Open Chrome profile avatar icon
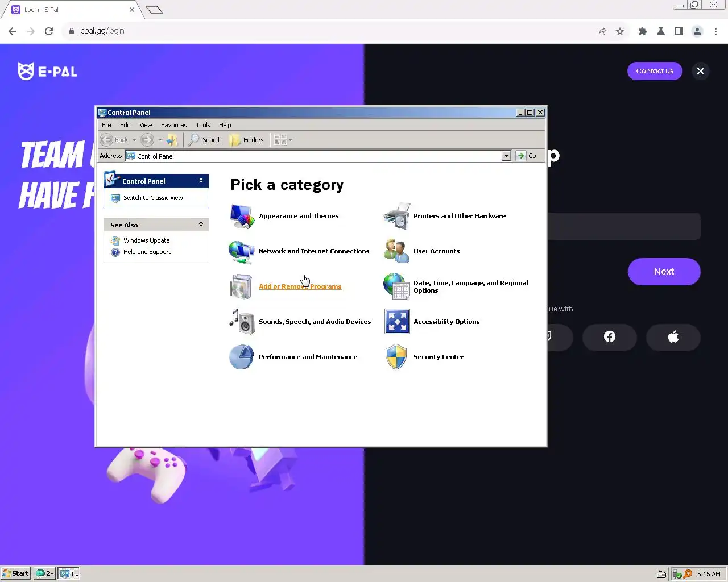This screenshot has width=728, height=582. point(697,31)
